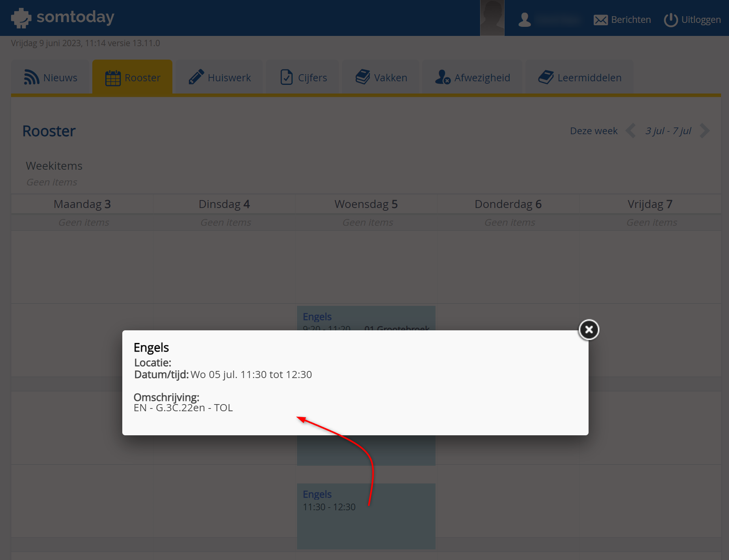Click the checked document icon for Cijfers

pos(286,77)
